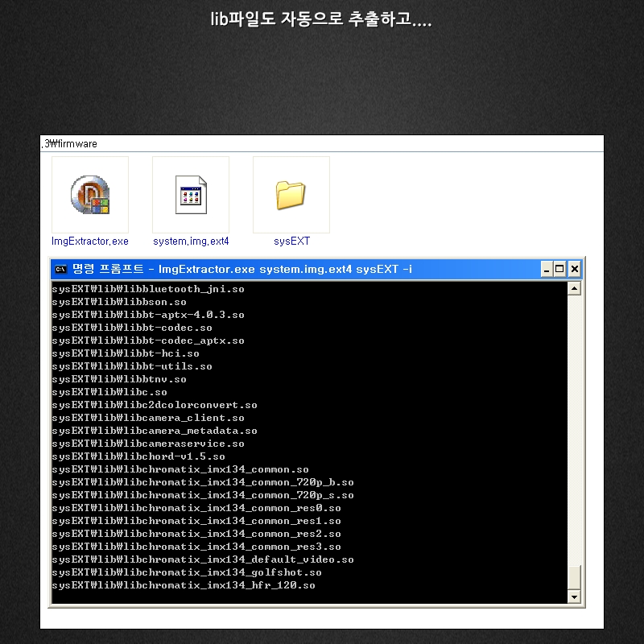Minimize the ImgExtractor command prompt window
The width and height of the screenshot is (644, 644).
(547, 269)
